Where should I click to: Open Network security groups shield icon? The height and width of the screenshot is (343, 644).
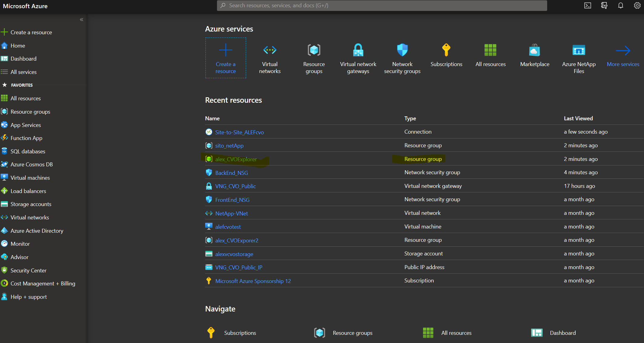pos(402,50)
